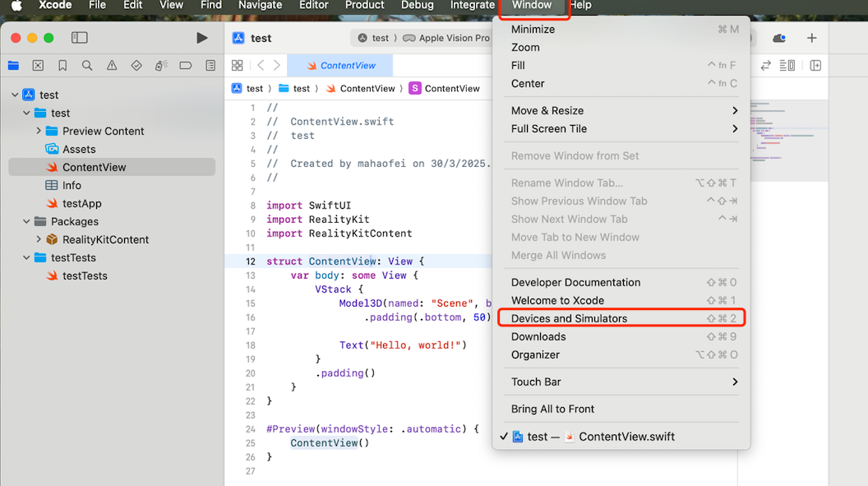
Task: Click the plus Library button
Action: tap(811, 38)
